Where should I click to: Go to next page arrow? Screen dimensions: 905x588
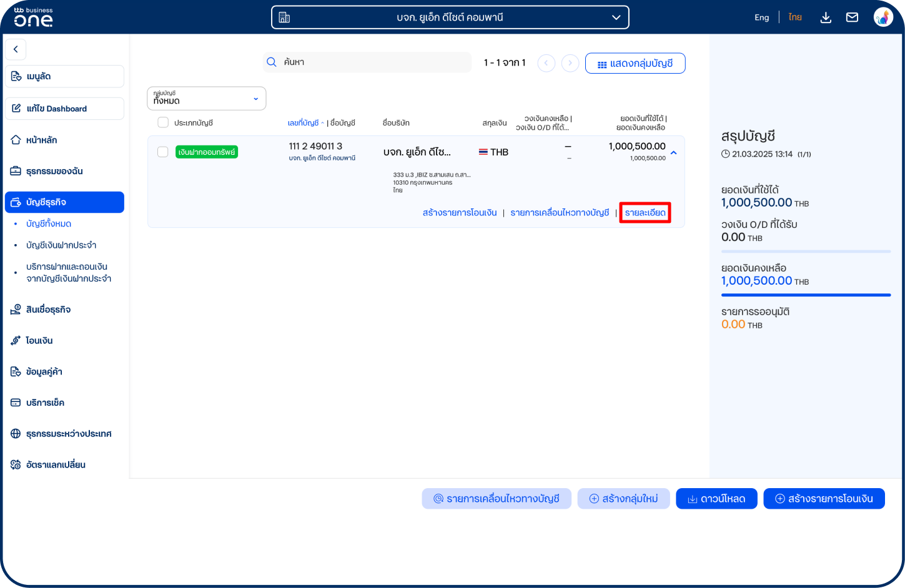[x=570, y=63]
